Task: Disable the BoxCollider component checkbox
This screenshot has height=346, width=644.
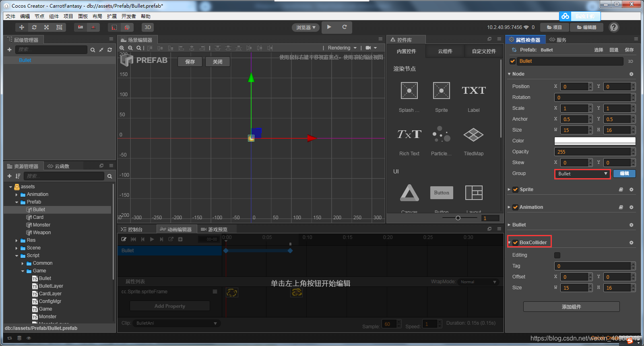Action: (515, 243)
